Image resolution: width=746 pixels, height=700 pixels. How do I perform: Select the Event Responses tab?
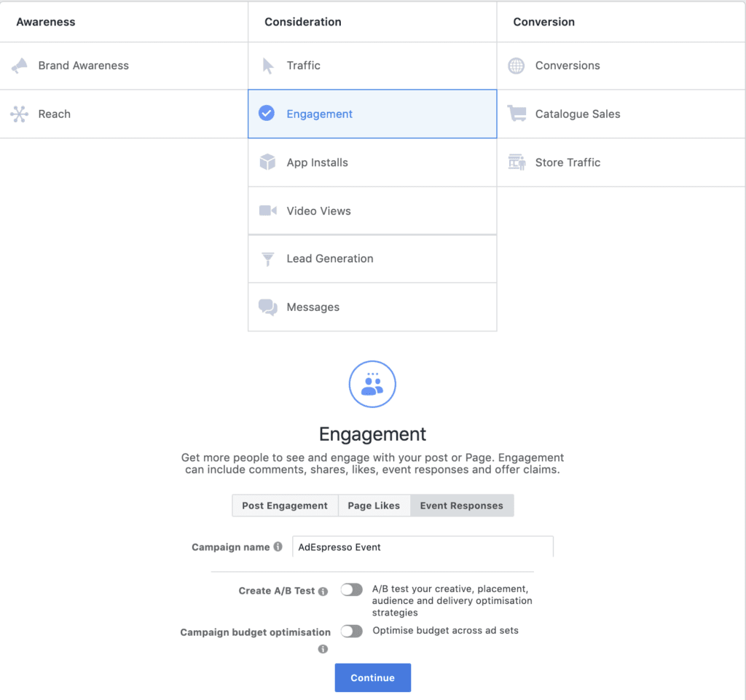[x=461, y=505]
